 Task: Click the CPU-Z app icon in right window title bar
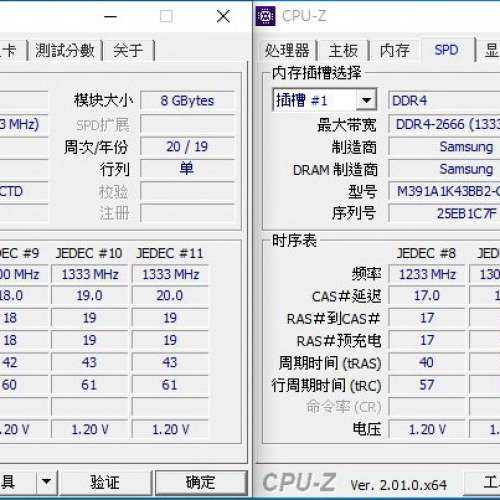click(x=265, y=16)
